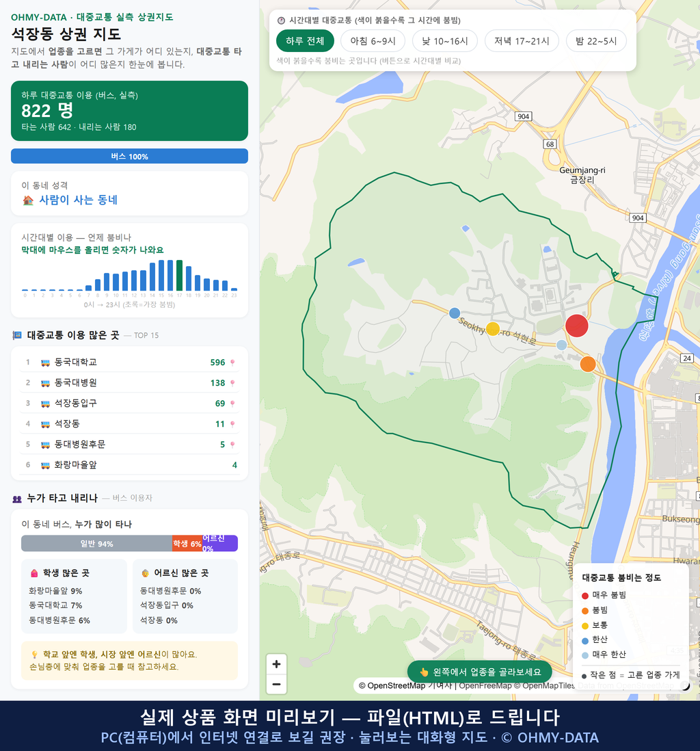700x751 pixels.
Task: Click the gray 일반 94% bar segment
Action: coord(96,544)
